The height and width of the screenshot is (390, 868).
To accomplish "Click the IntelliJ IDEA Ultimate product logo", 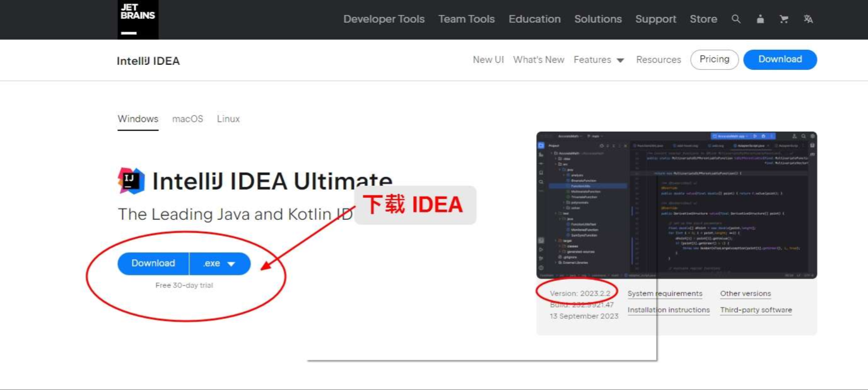I will 131,181.
